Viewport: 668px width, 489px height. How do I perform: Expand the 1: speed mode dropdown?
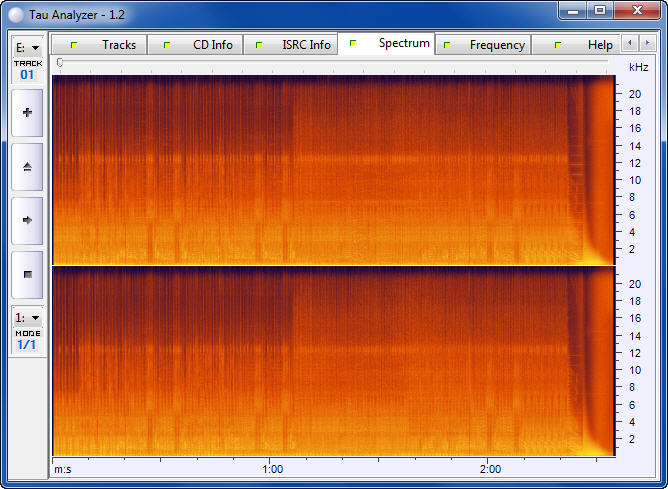point(27,316)
